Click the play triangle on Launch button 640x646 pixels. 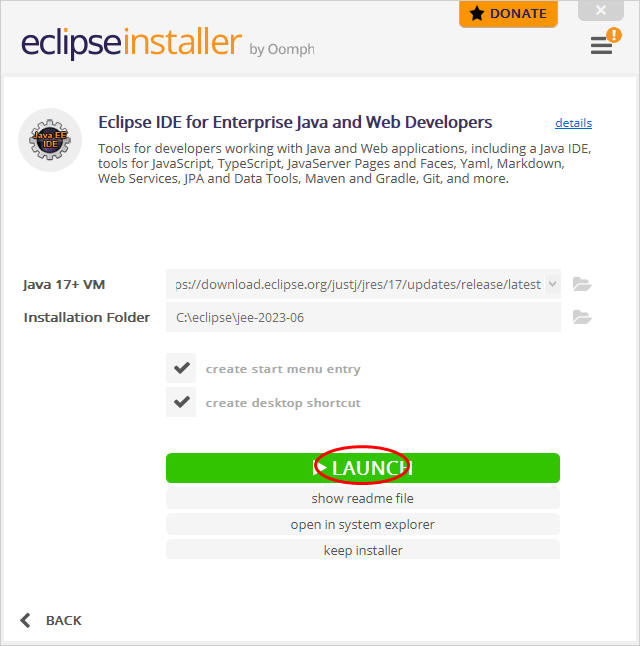[x=319, y=468]
